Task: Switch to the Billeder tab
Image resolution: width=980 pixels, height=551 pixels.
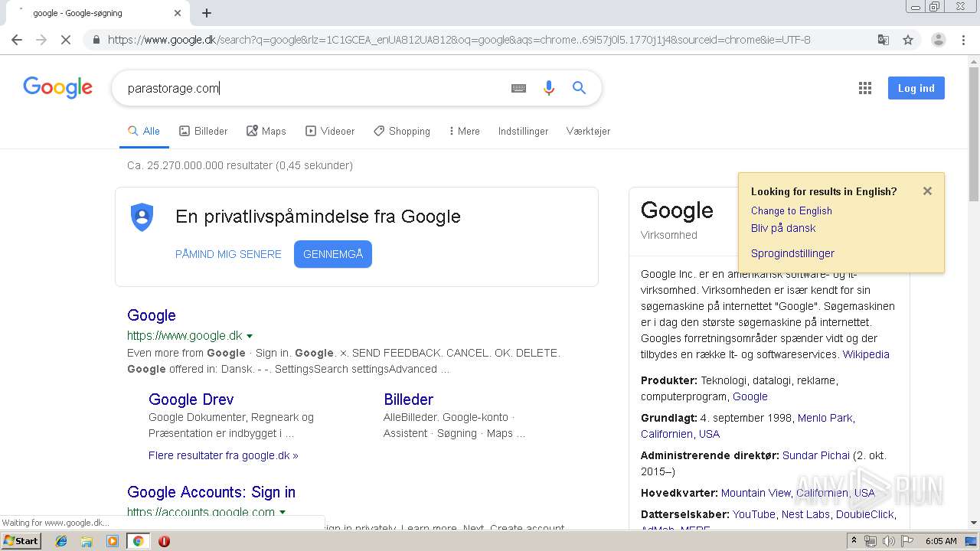Action: coord(204,131)
